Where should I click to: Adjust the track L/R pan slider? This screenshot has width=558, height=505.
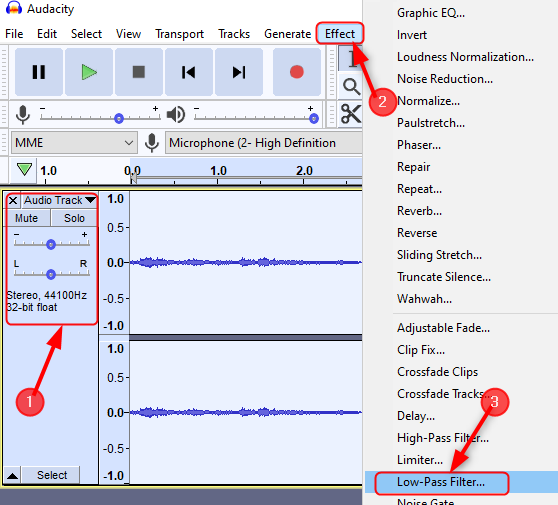[x=51, y=274]
